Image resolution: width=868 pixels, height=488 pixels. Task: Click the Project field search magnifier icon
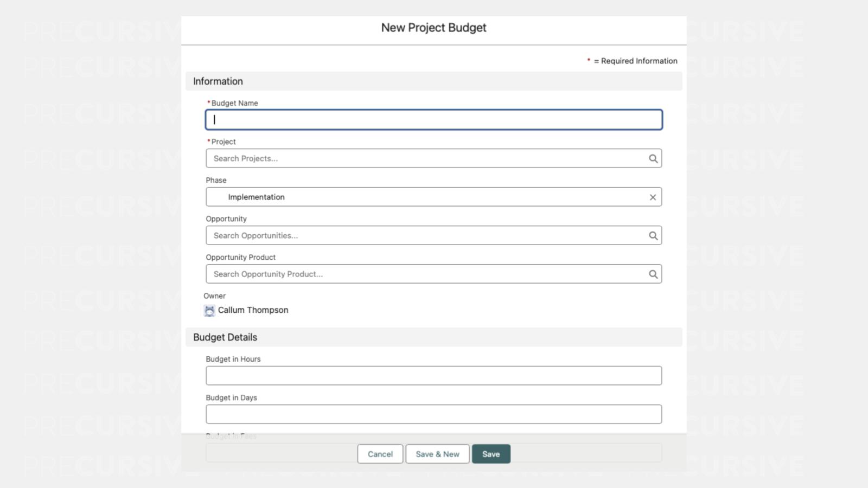click(x=653, y=159)
